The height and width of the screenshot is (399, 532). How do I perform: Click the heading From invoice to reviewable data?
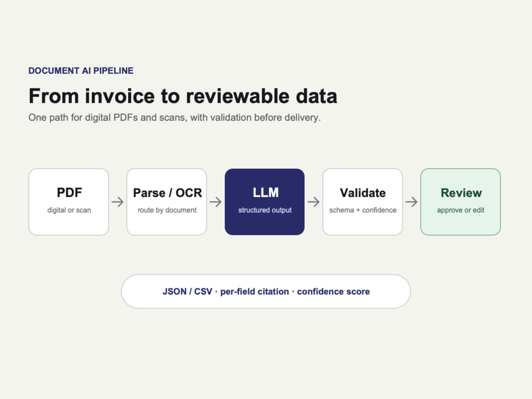tap(183, 96)
